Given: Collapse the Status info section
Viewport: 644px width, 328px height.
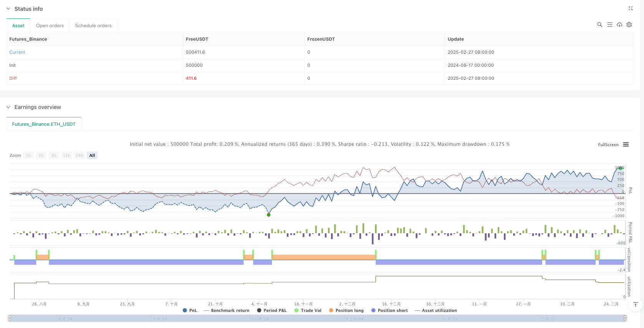Looking at the screenshot, I should 8,9.
